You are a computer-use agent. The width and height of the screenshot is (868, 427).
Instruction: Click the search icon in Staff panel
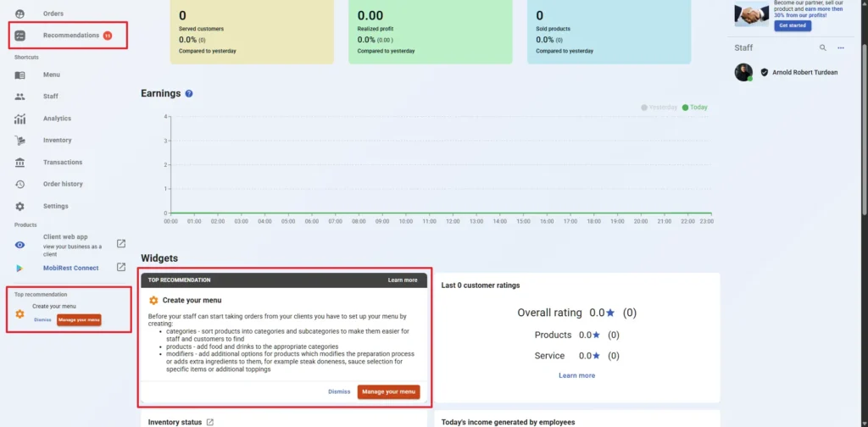click(x=822, y=48)
